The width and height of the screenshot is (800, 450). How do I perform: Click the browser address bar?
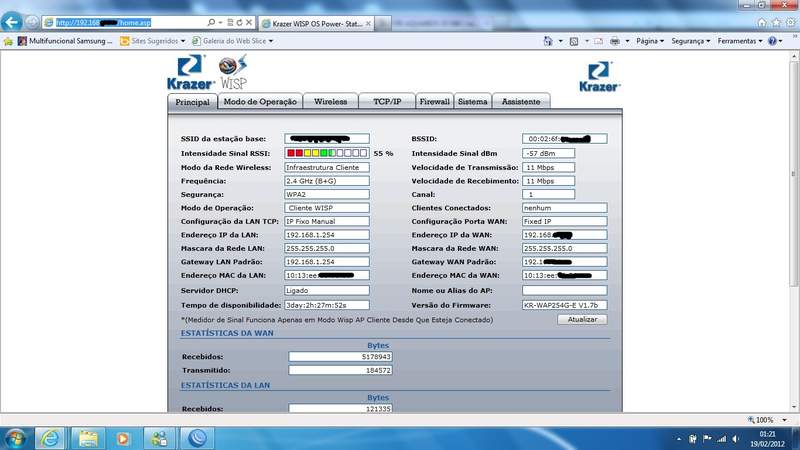coord(130,21)
